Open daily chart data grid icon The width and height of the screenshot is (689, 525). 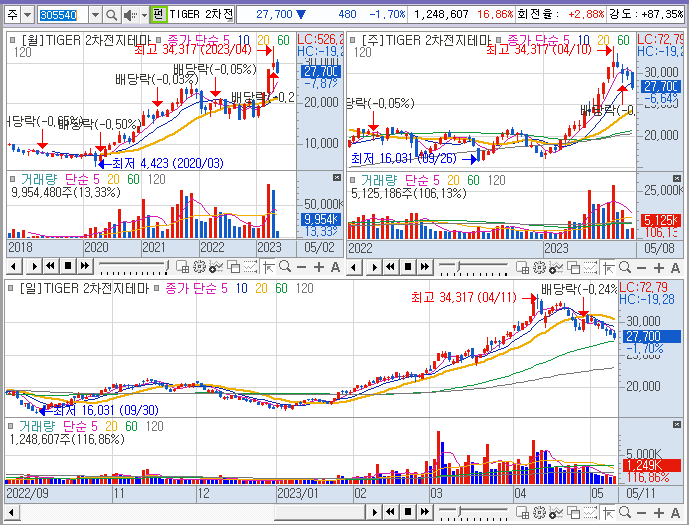click(522, 512)
